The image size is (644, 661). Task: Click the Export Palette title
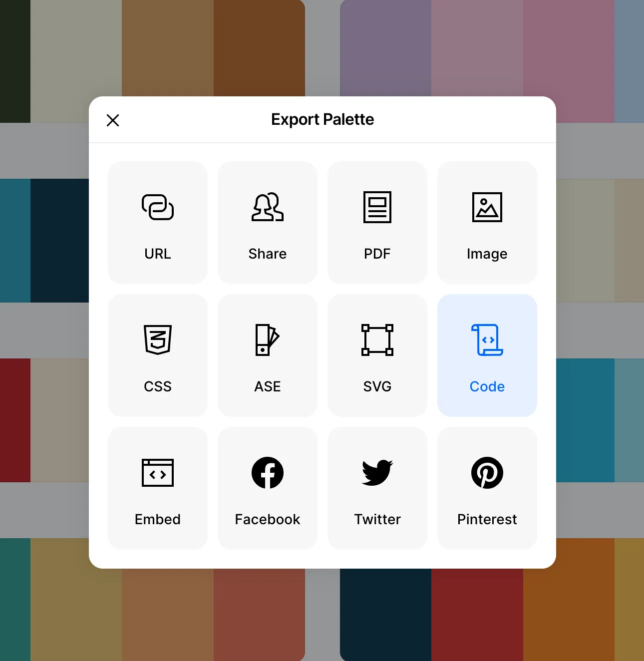tap(322, 119)
